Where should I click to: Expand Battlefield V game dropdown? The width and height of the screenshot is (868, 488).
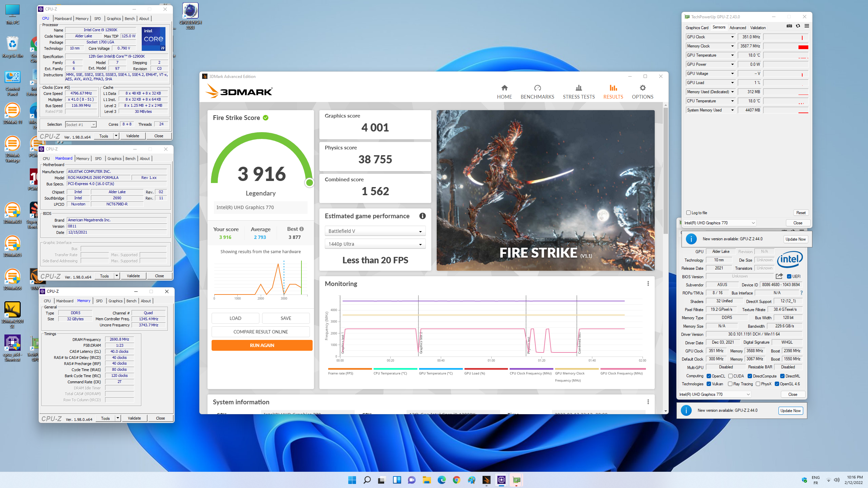375,231
